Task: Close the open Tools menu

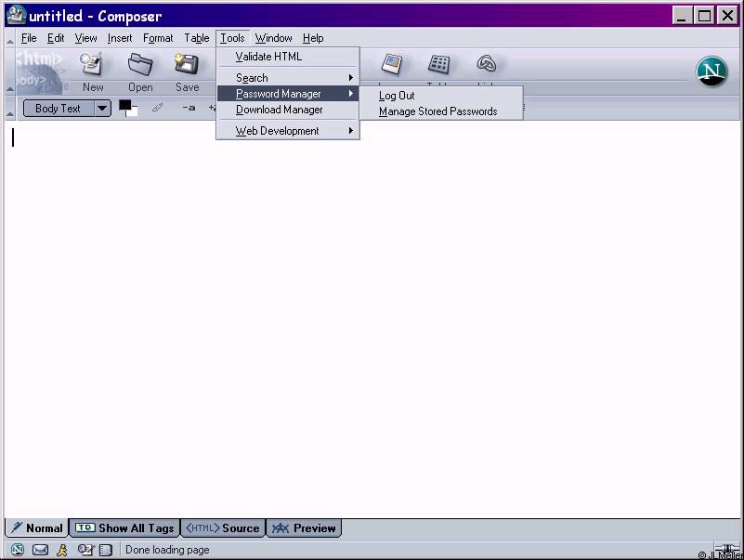Action: 232,38
